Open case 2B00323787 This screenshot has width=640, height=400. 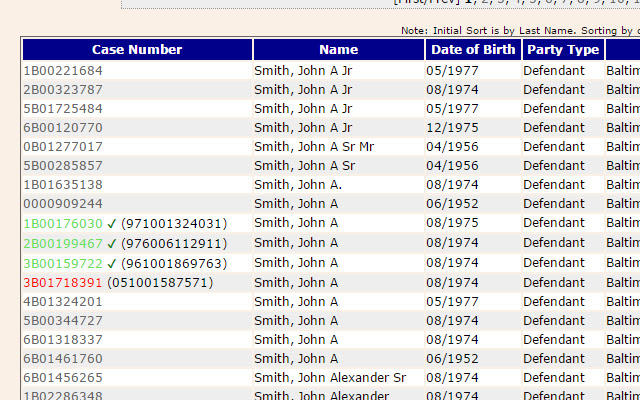point(63,90)
